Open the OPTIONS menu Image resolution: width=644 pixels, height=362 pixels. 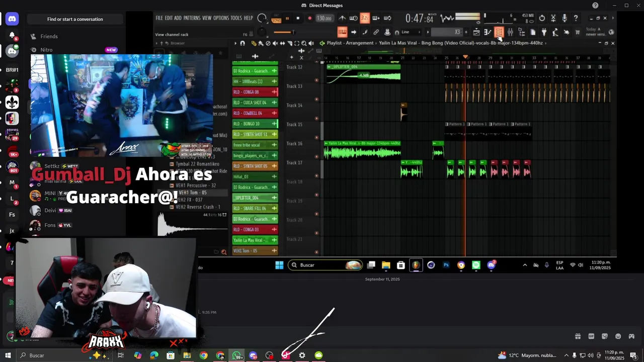221,18
